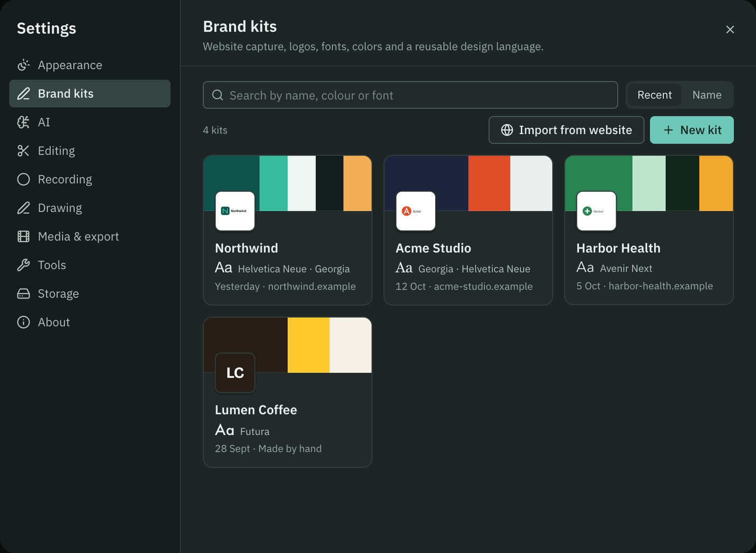Click the '4 kits' count label
The image size is (756, 553).
pos(215,130)
